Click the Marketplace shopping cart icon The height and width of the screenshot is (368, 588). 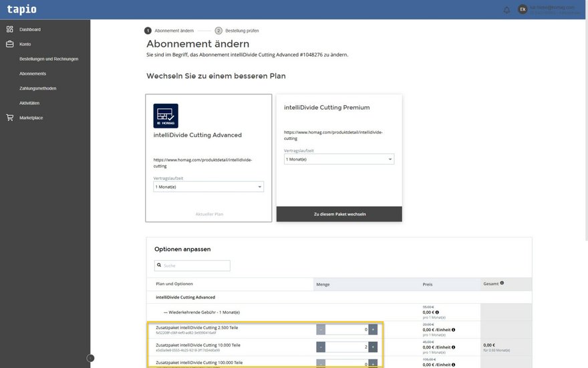(x=9, y=118)
